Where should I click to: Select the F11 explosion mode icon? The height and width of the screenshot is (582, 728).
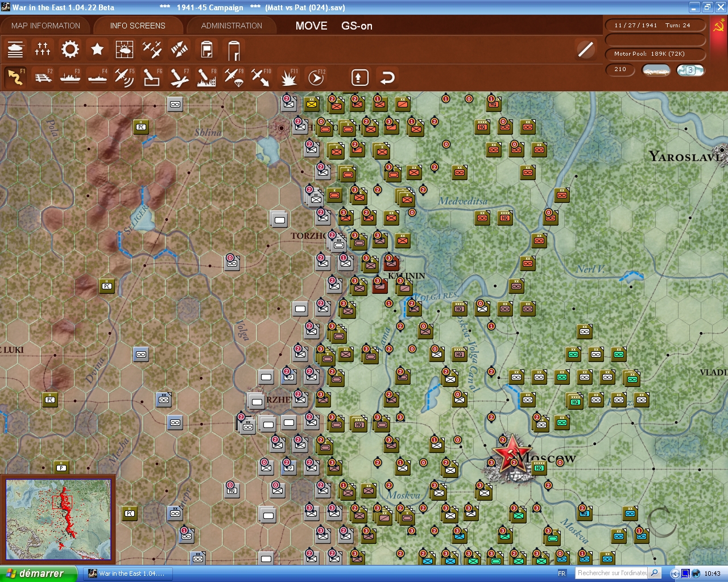pyautogui.click(x=288, y=77)
